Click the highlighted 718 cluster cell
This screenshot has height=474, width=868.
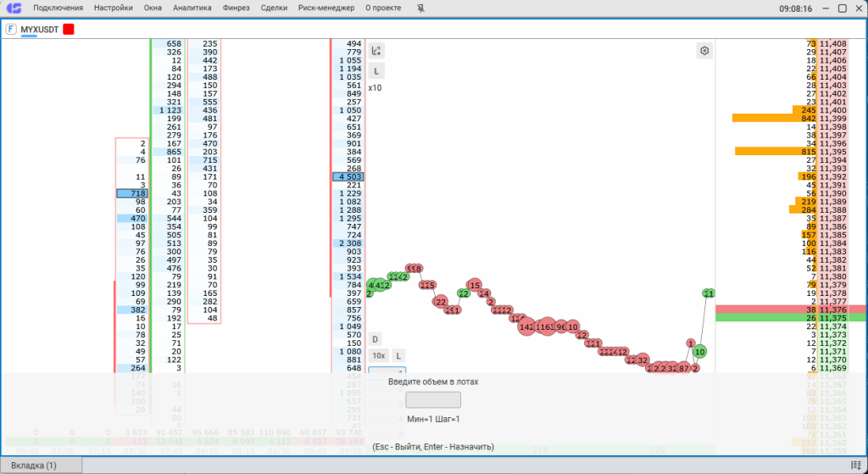[131, 193]
